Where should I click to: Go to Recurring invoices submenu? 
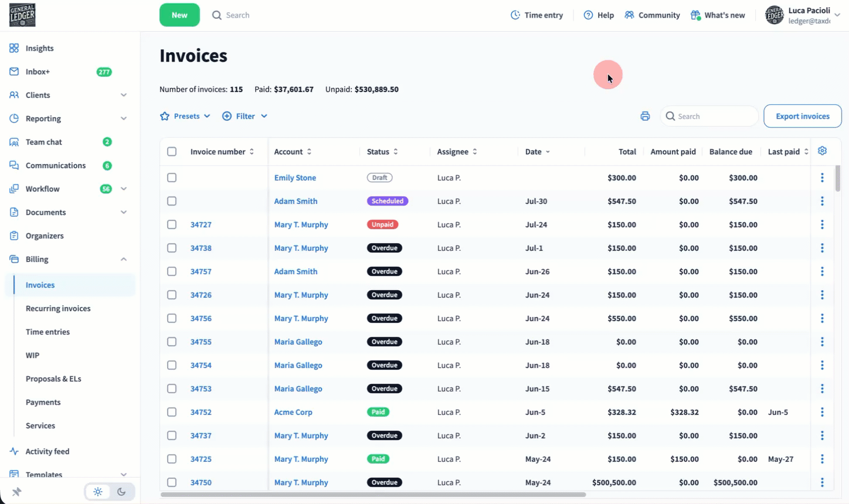[58, 308]
